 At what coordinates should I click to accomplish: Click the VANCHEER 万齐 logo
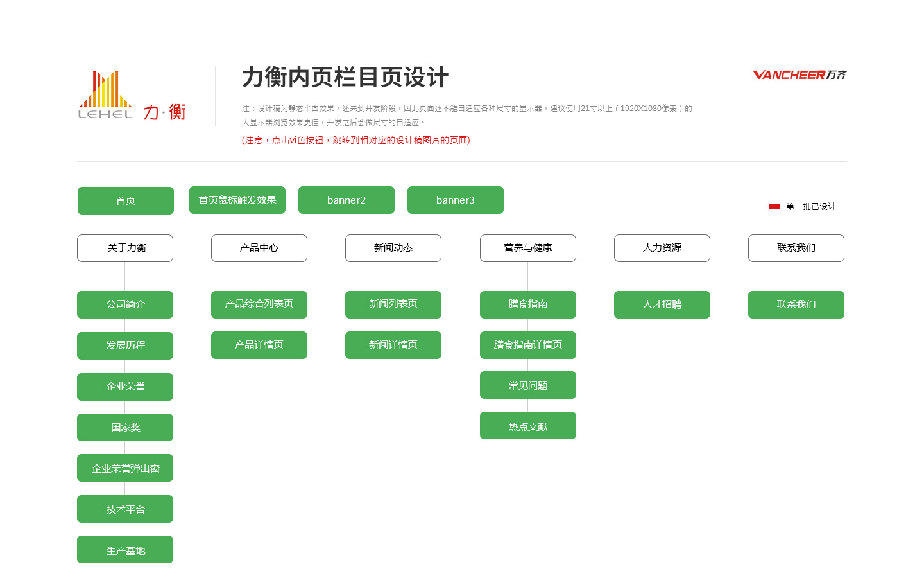click(x=800, y=75)
